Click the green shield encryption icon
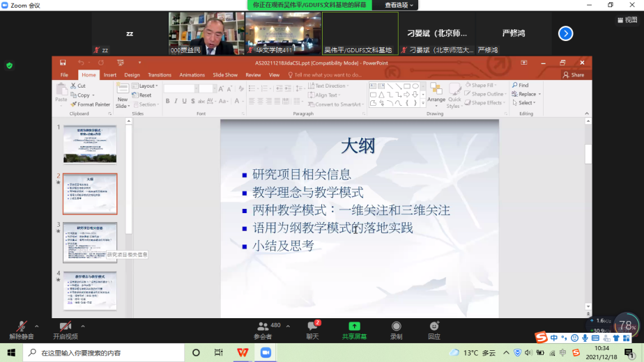 pos(9,65)
